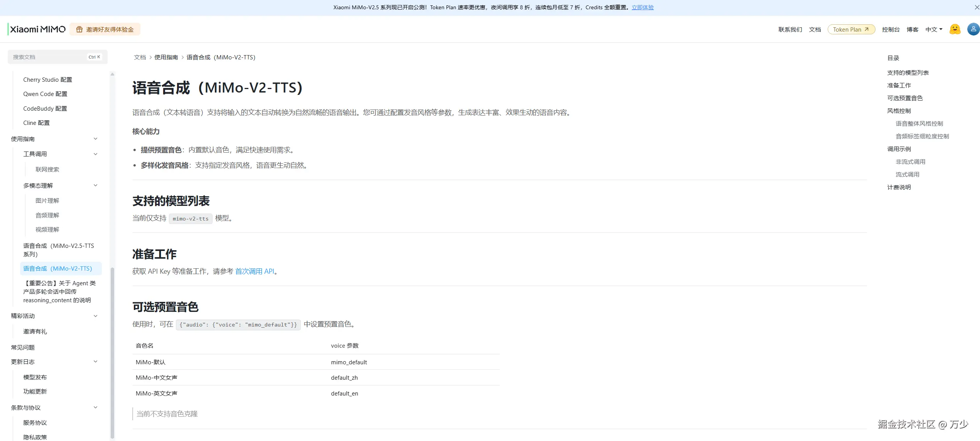Open Cherry Studio 配置 in sidebar
Viewport: 980px width, 441px height.
pos(47,80)
